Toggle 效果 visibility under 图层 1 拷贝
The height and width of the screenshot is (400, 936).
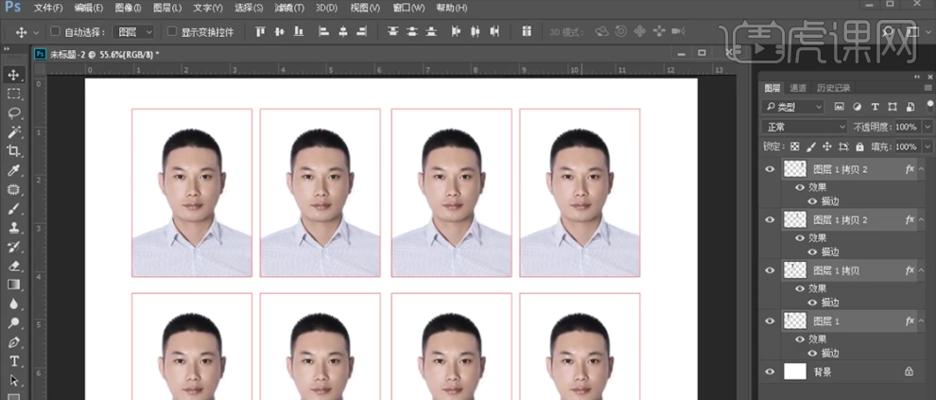[800, 288]
